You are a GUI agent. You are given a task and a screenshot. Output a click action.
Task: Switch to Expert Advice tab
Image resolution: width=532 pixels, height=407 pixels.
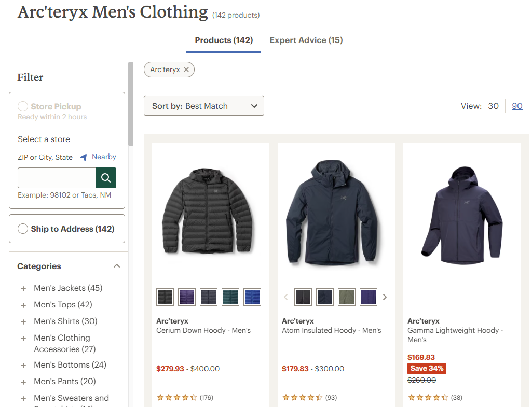pos(306,40)
